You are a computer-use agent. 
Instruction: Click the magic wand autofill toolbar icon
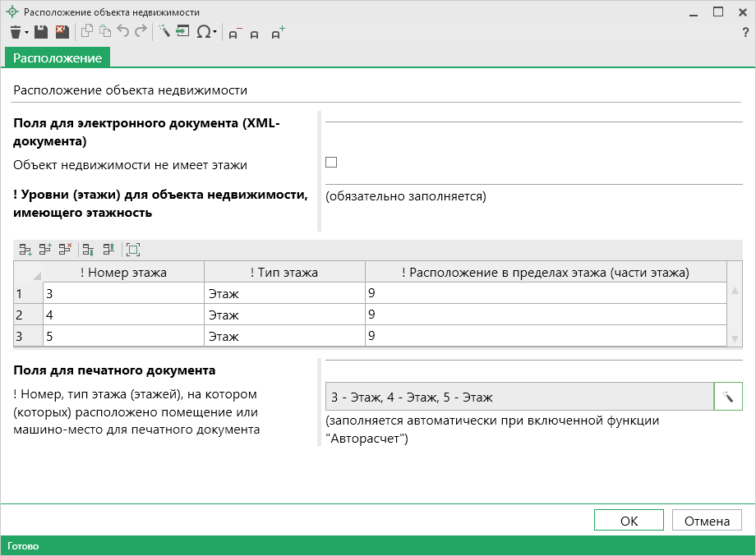point(164,32)
